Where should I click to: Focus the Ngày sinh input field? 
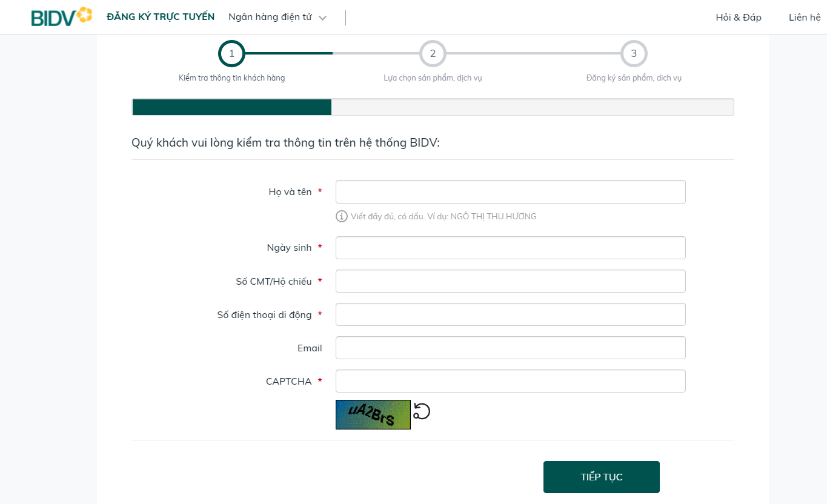coord(511,248)
